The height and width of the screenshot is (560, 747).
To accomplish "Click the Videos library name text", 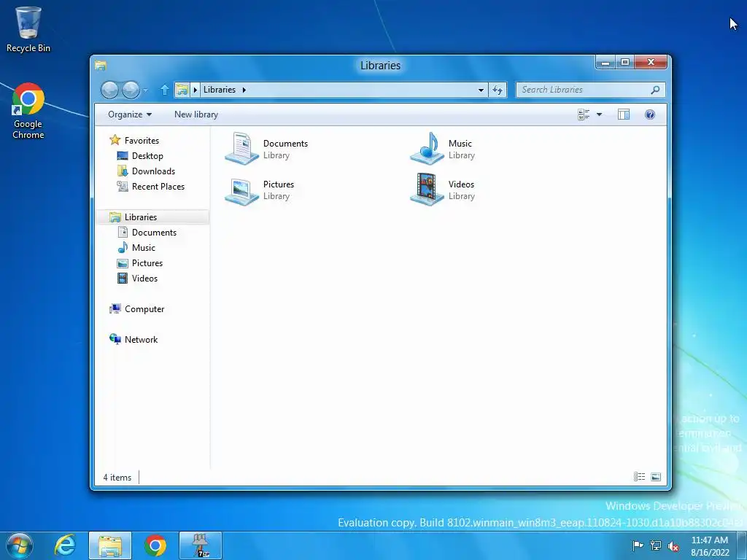I will coord(461,184).
